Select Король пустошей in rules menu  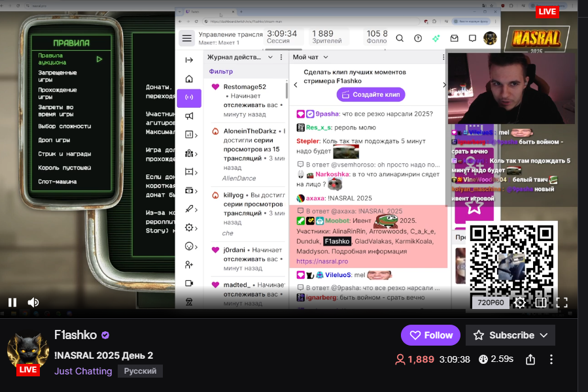click(x=65, y=167)
